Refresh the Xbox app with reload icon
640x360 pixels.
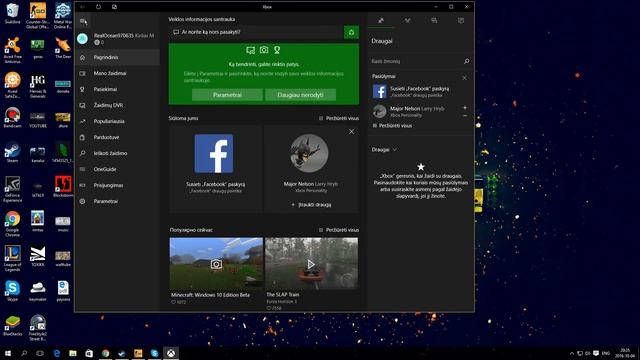click(x=98, y=7)
